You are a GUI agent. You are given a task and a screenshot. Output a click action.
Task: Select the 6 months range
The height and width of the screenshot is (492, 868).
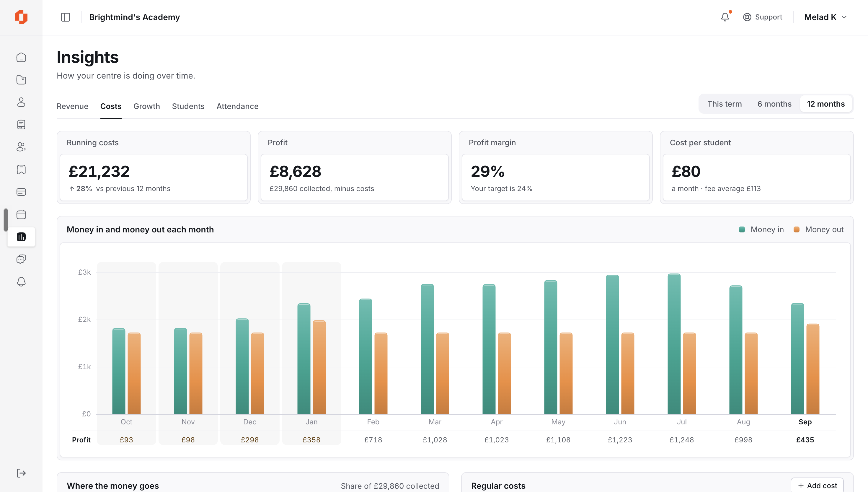coord(774,104)
